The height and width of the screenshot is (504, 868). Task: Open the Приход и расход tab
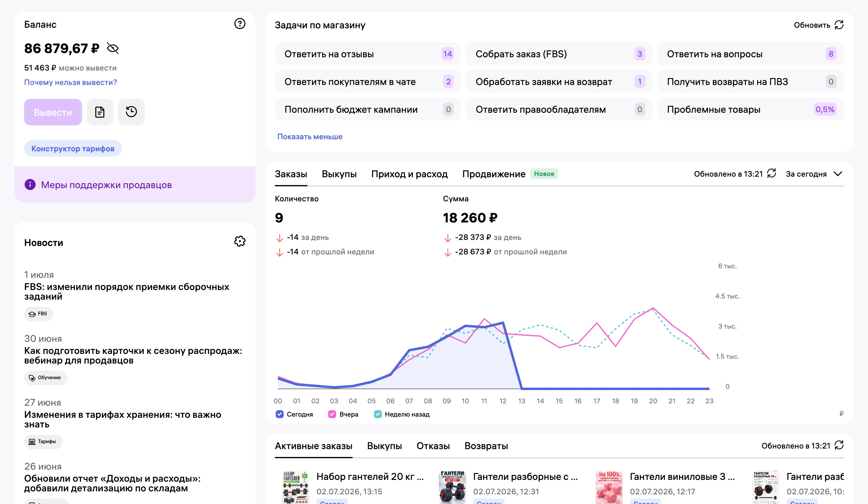pyautogui.click(x=409, y=174)
